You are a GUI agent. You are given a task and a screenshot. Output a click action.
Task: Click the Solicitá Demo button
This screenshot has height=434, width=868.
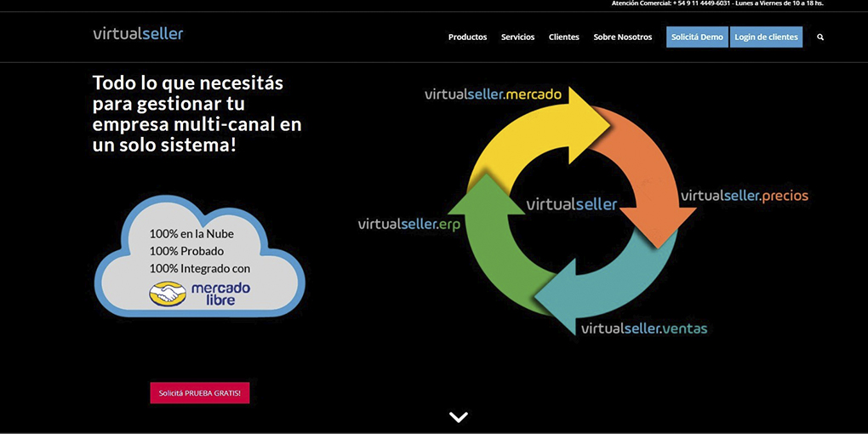697,37
